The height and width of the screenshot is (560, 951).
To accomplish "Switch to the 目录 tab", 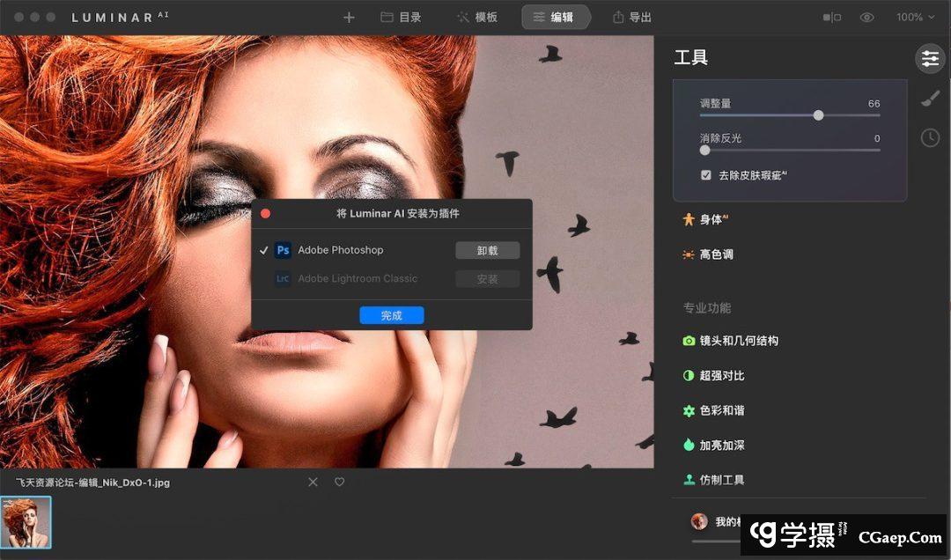I will click(401, 18).
